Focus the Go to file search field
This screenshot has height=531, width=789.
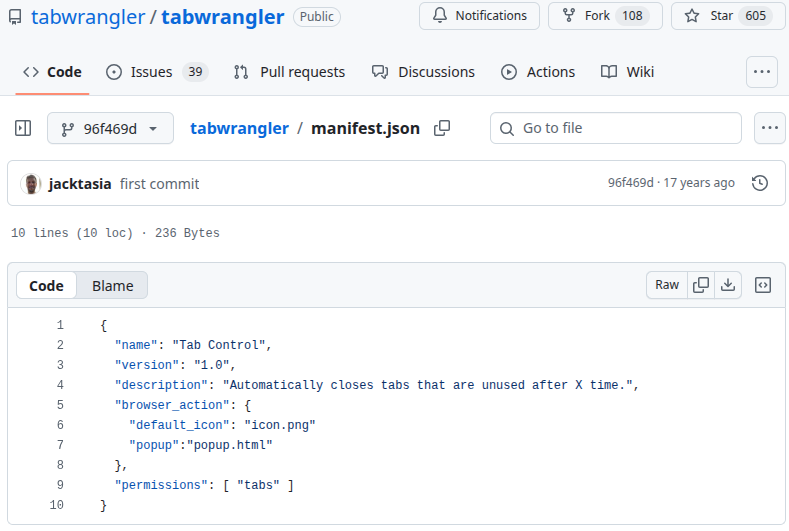click(x=615, y=128)
